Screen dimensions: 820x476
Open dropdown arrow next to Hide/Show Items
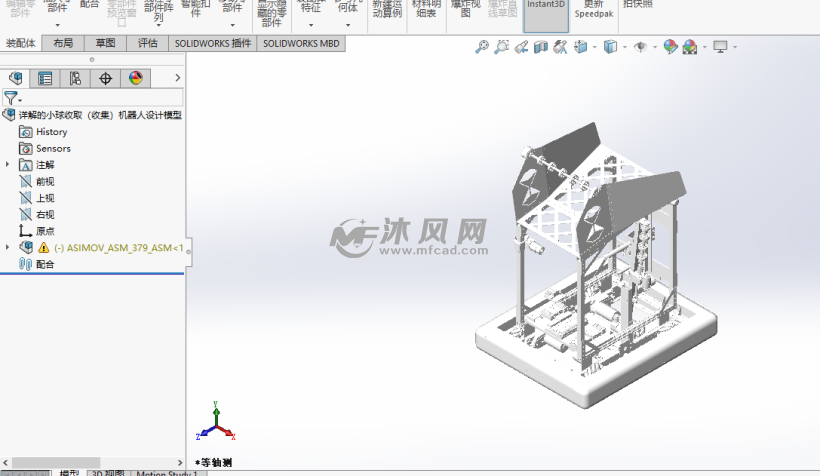pos(655,47)
